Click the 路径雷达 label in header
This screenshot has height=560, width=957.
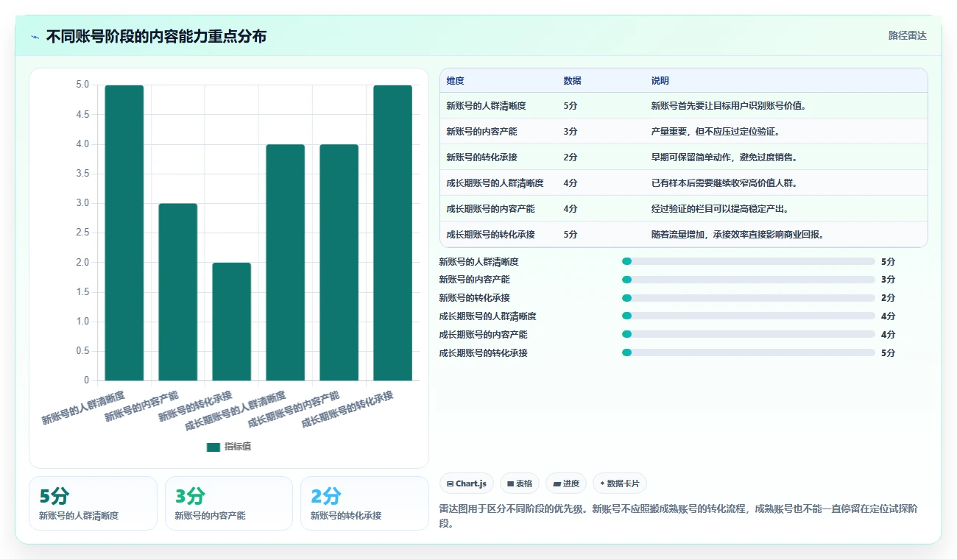(x=907, y=35)
